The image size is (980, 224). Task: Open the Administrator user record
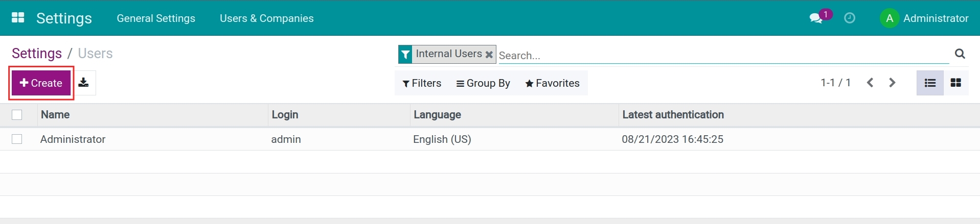point(73,139)
